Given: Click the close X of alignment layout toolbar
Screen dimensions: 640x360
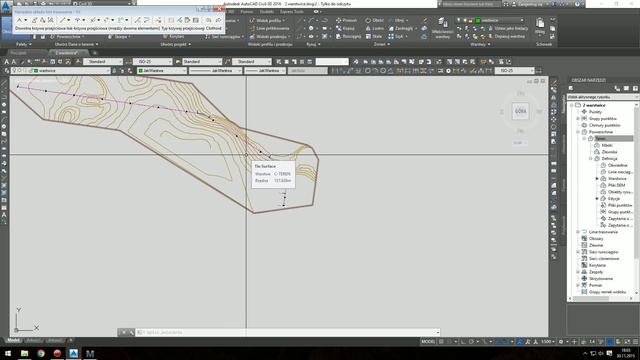Looking at the screenshot, I should (219, 9).
